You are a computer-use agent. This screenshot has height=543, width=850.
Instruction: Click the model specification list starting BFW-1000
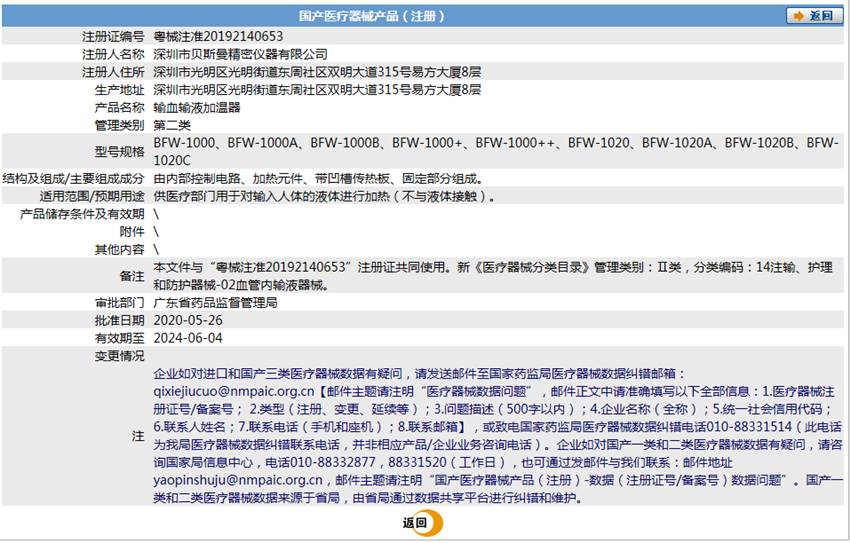496,152
